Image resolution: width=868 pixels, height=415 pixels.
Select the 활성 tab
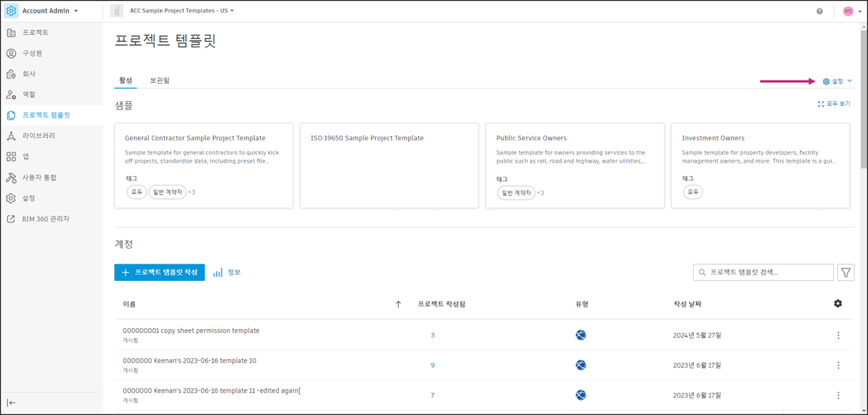[x=125, y=80]
